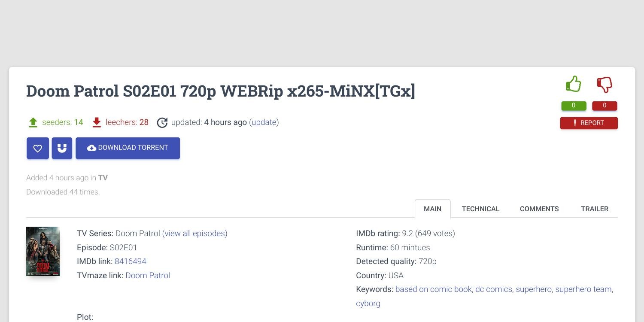Switch to the Technical tab
644x322 pixels.
click(x=480, y=209)
